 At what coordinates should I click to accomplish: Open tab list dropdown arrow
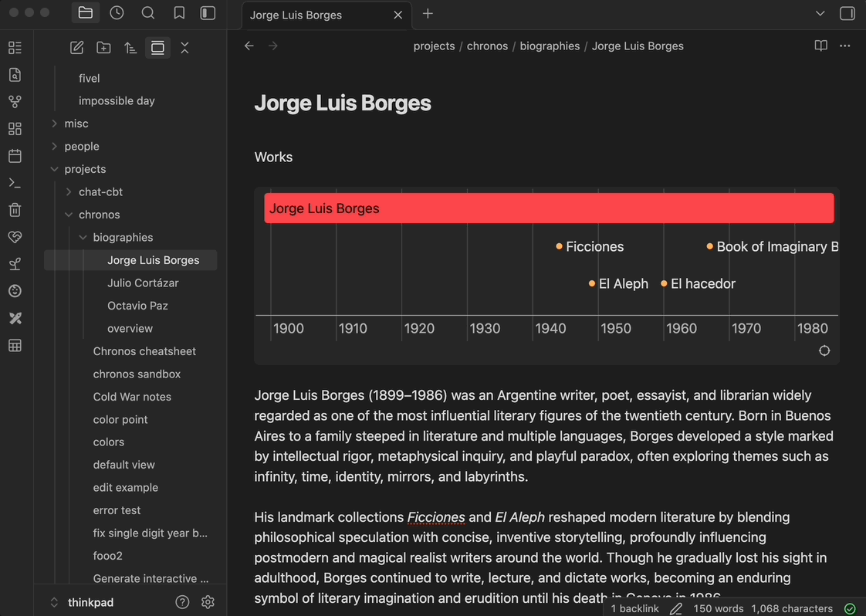[x=820, y=13]
